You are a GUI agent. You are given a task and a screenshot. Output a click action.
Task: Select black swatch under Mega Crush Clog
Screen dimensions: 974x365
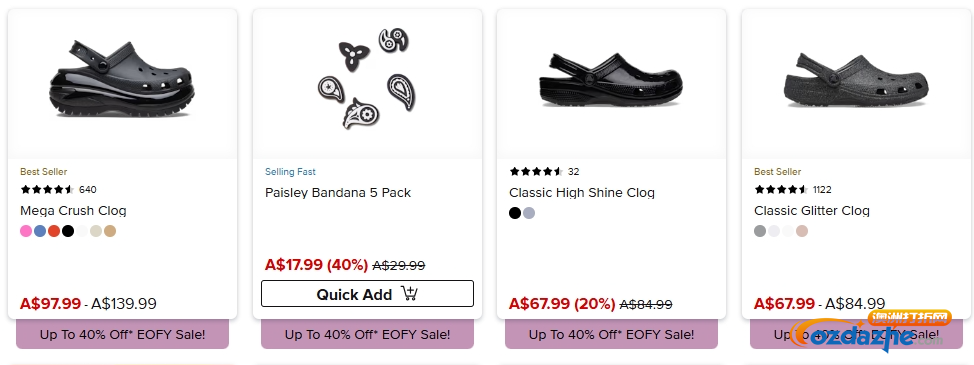[68, 231]
